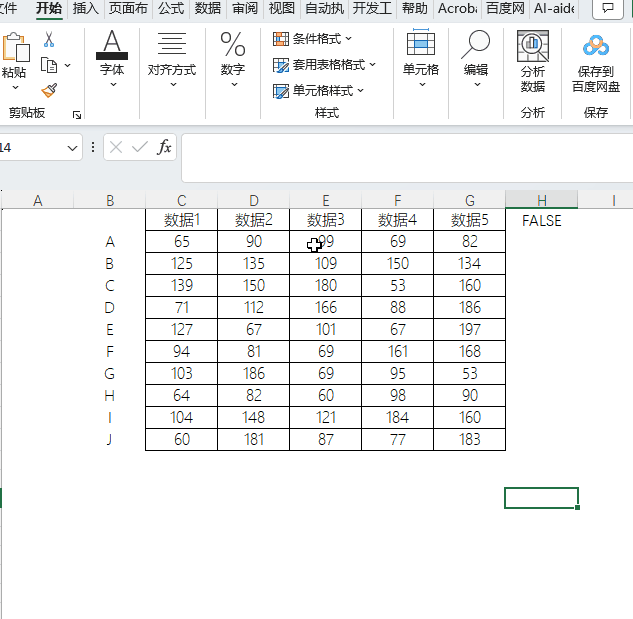Open the 审阅 (Review) tab
The image size is (633, 619).
[x=245, y=8]
